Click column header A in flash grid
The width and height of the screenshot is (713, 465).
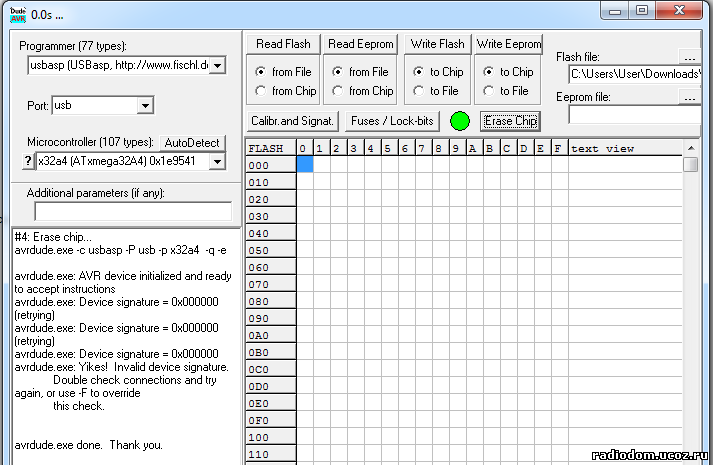pos(475,148)
